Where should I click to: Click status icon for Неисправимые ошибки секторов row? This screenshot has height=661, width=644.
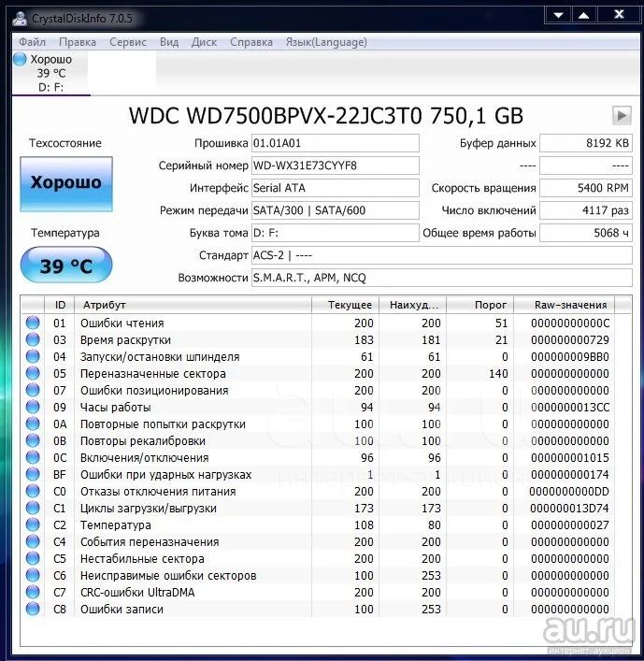[x=33, y=575]
